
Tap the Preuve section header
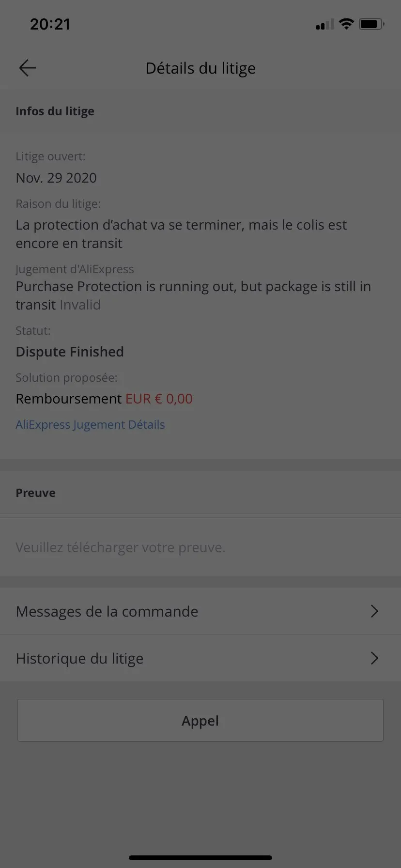(35, 493)
